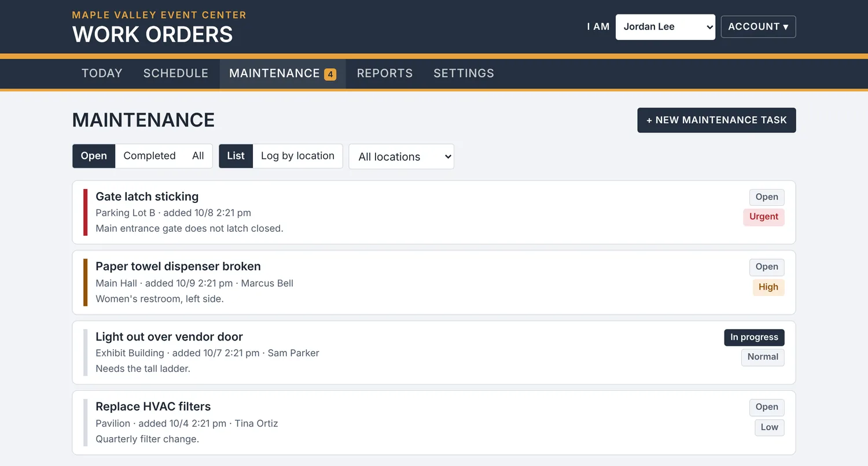Navigate to the SETTINGS tab
This screenshot has width=868, height=466.
464,73
